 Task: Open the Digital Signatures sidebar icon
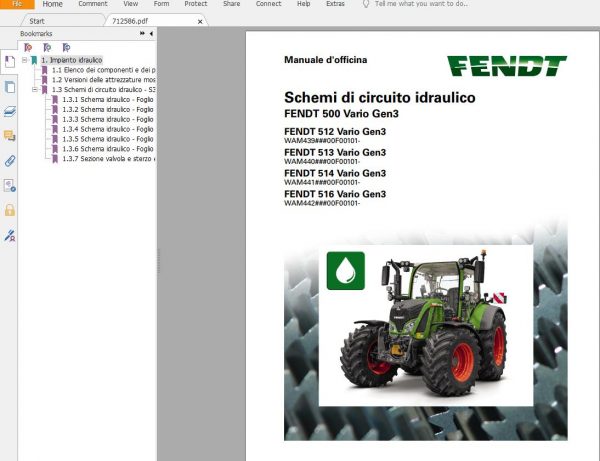click(x=10, y=235)
